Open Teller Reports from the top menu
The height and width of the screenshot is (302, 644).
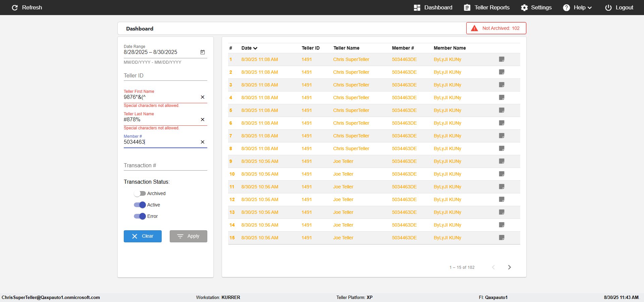click(487, 7)
